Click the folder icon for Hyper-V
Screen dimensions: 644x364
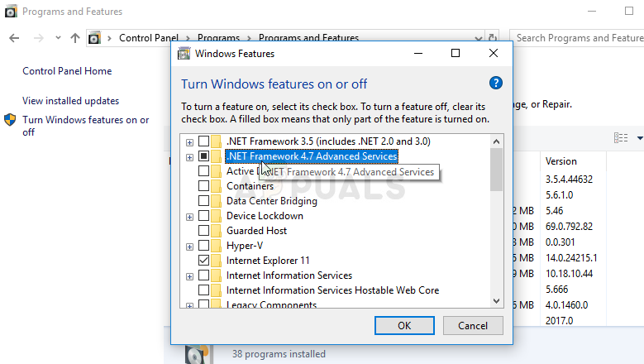click(x=217, y=246)
